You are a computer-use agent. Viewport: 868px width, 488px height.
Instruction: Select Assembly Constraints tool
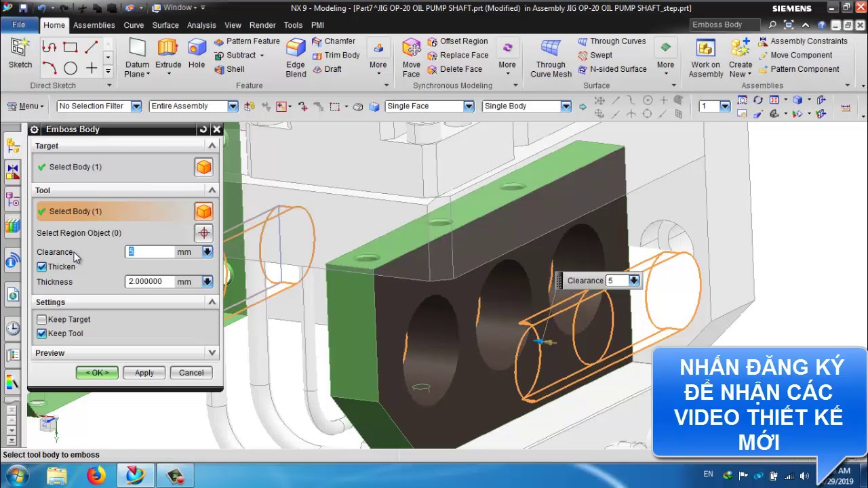coord(803,41)
